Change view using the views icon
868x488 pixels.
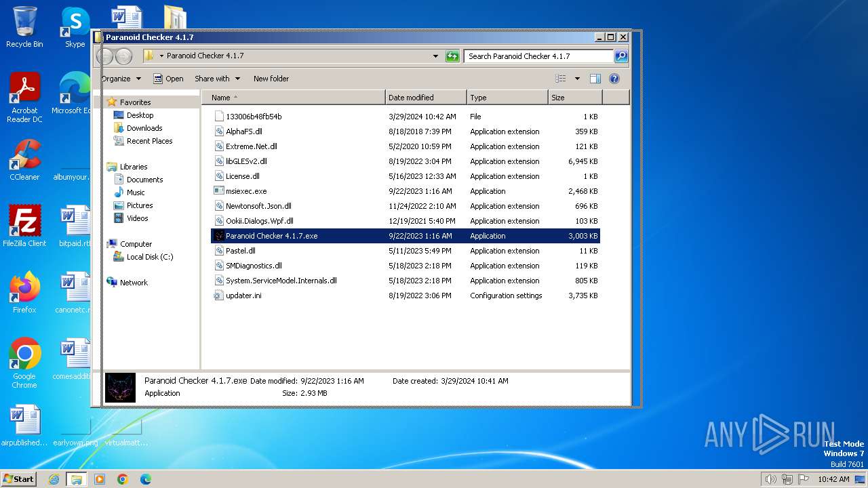coord(561,79)
